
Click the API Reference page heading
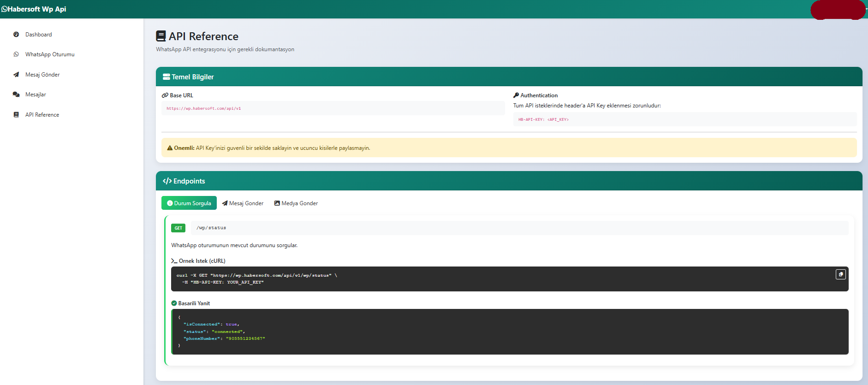click(x=203, y=36)
